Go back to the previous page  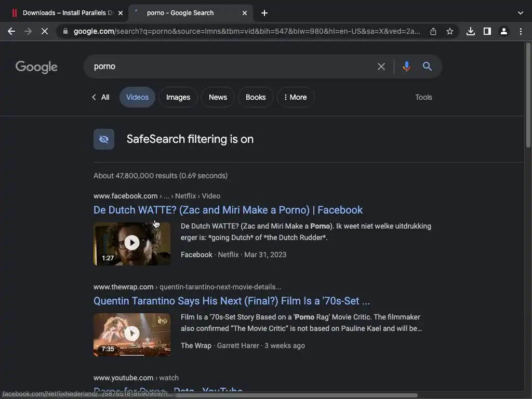pos(11,32)
